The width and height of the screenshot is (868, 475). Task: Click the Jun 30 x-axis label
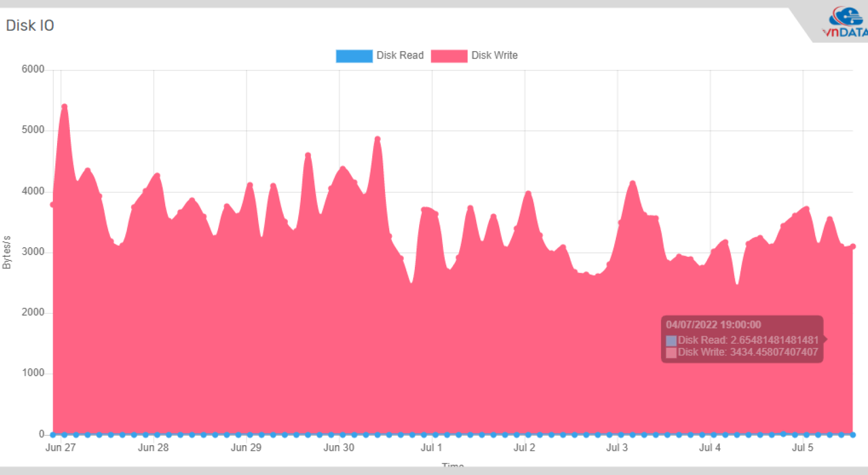pos(339,448)
